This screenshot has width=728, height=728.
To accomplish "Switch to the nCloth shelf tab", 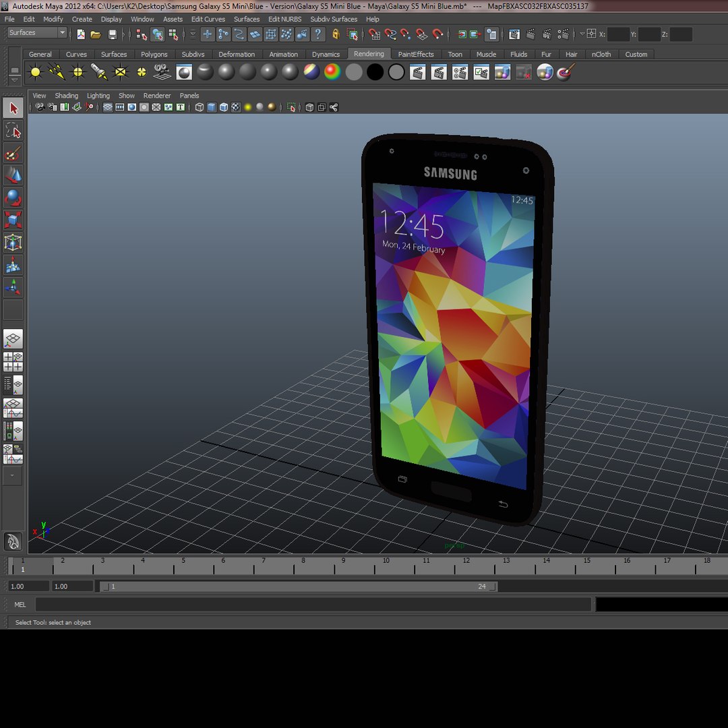I will [601, 55].
